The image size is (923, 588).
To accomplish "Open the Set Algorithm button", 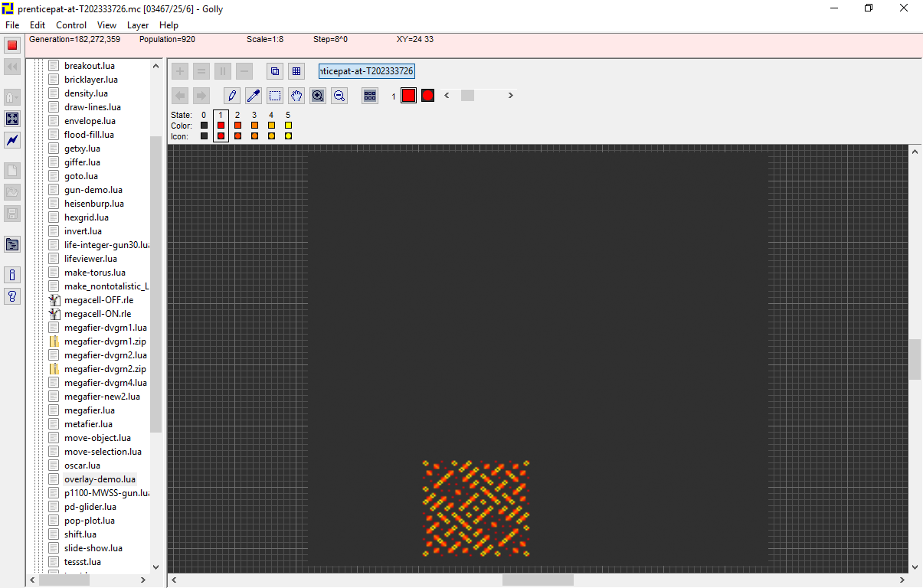I will tap(12, 97).
